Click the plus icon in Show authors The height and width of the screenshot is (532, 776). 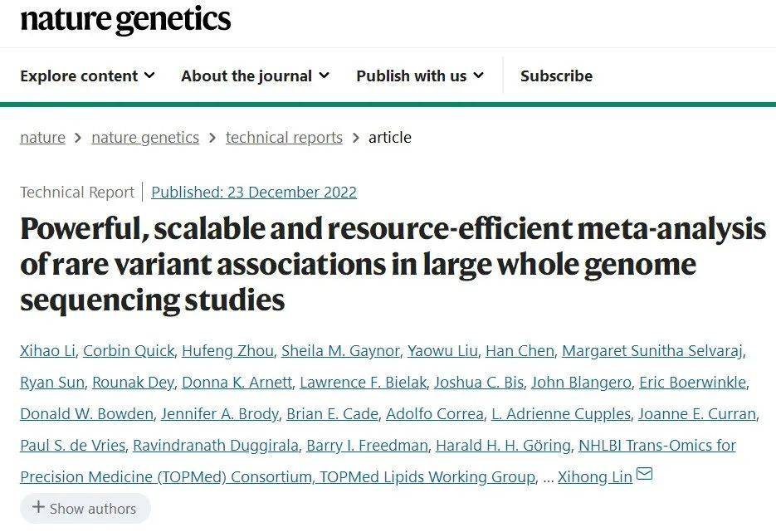pyautogui.click(x=38, y=507)
